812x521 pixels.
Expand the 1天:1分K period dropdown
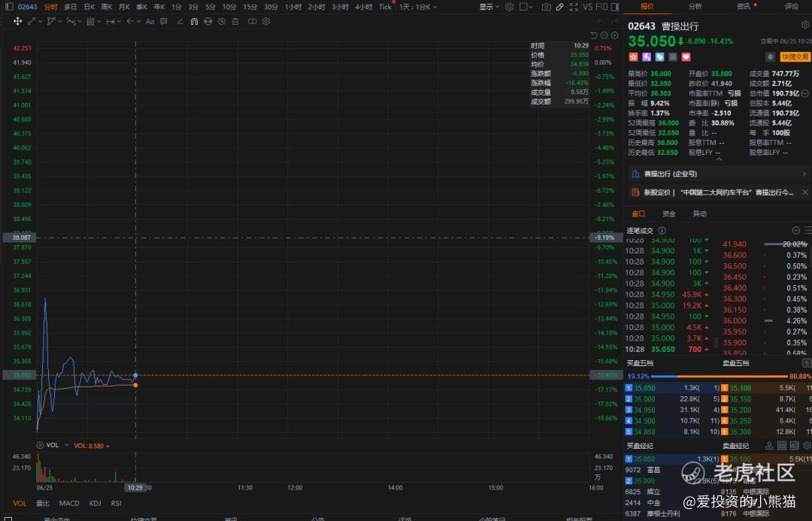[418, 7]
